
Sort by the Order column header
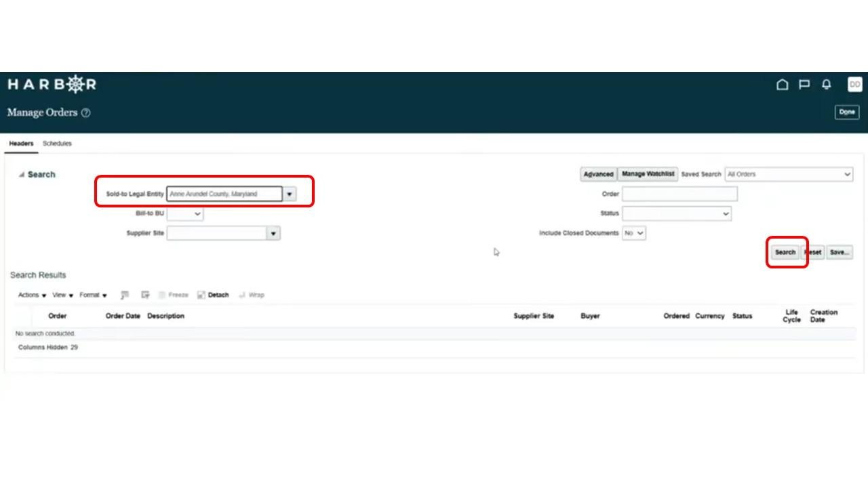click(58, 316)
